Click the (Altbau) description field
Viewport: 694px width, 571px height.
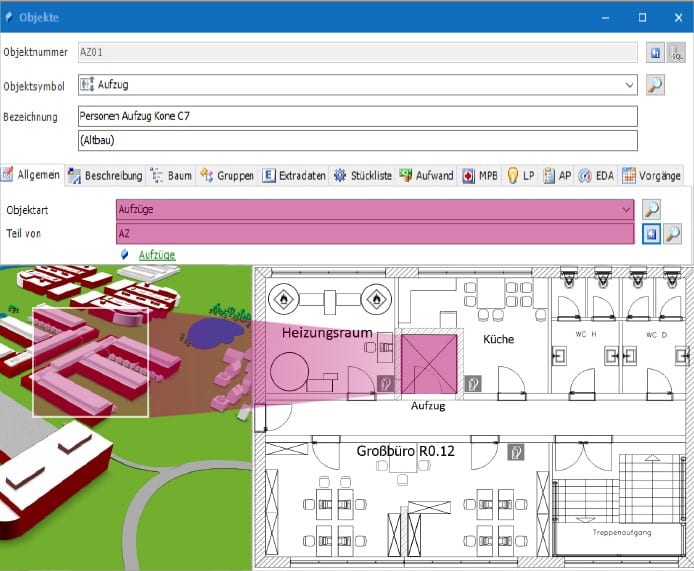(x=356, y=140)
